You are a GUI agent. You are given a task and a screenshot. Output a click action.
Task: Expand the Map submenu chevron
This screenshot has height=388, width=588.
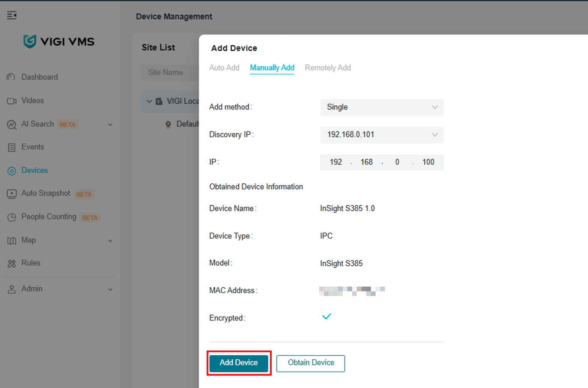(110, 241)
